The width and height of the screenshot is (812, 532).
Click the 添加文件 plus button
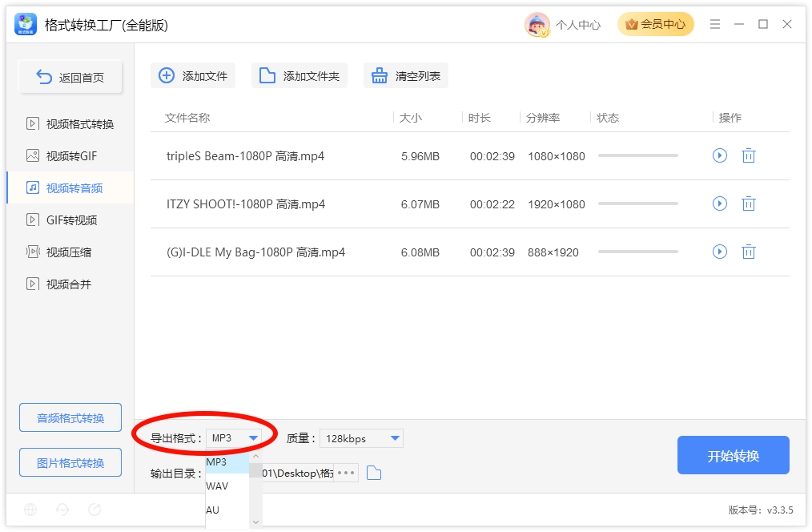coord(193,75)
